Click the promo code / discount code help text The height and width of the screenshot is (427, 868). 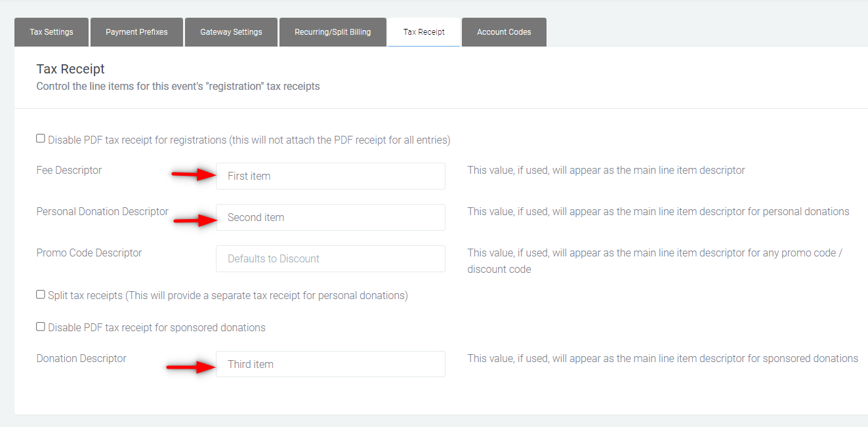[655, 260]
